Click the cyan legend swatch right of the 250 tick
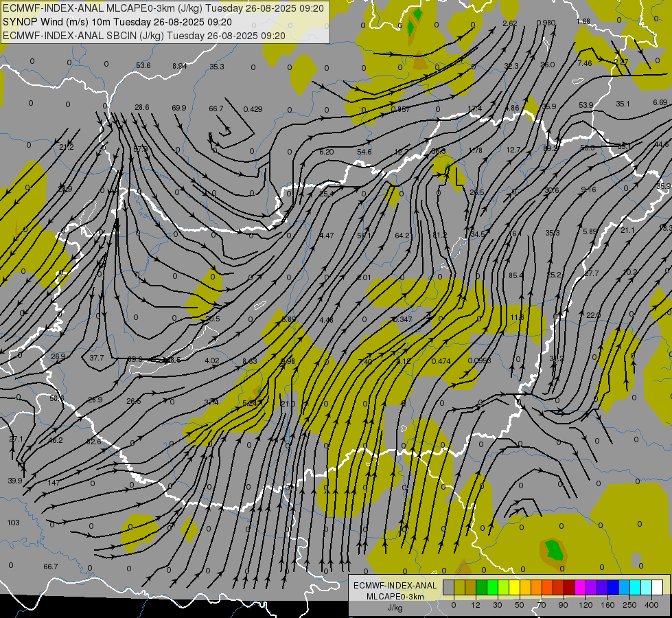The width and height of the screenshot is (672, 618). [x=635, y=588]
